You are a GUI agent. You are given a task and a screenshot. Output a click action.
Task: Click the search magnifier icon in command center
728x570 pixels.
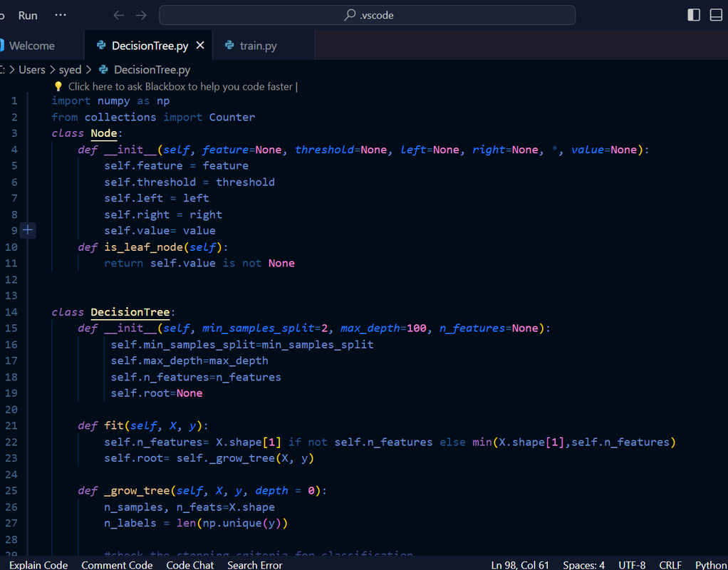350,16
